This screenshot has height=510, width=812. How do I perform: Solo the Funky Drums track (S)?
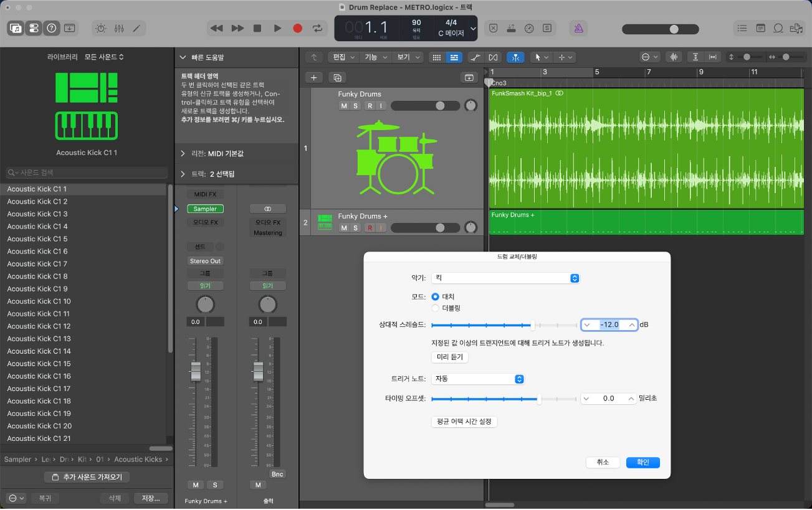click(x=356, y=106)
